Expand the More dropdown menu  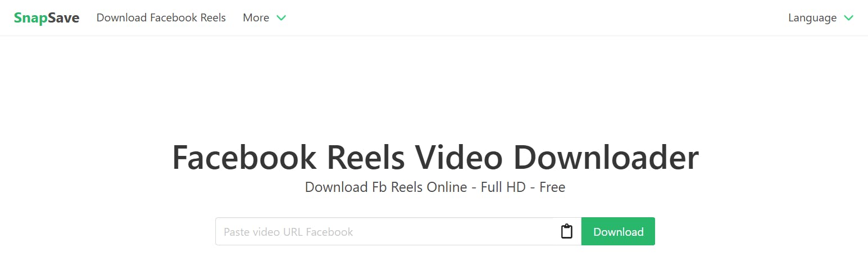[x=265, y=17]
